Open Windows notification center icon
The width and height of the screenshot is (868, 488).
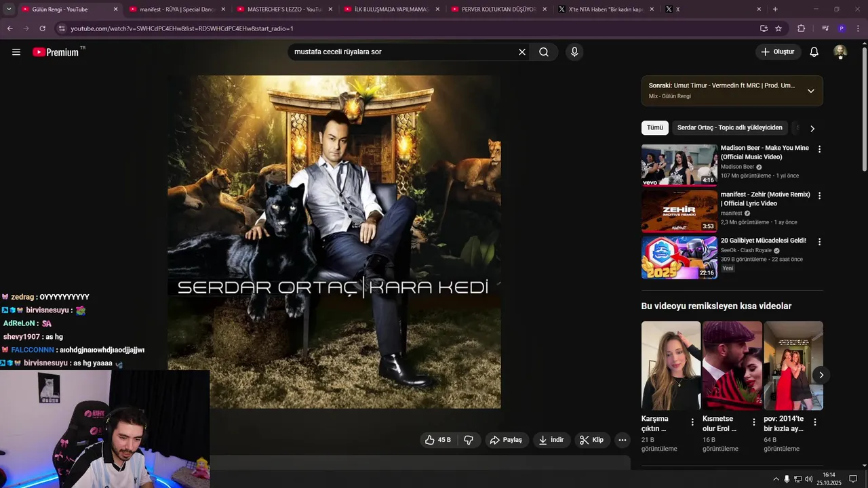click(x=853, y=479)
